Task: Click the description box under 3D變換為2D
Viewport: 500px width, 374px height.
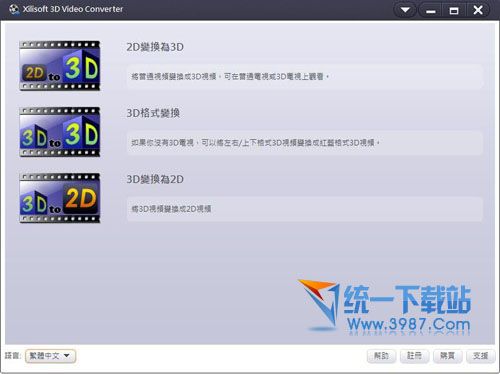Action: click(305, 209)
